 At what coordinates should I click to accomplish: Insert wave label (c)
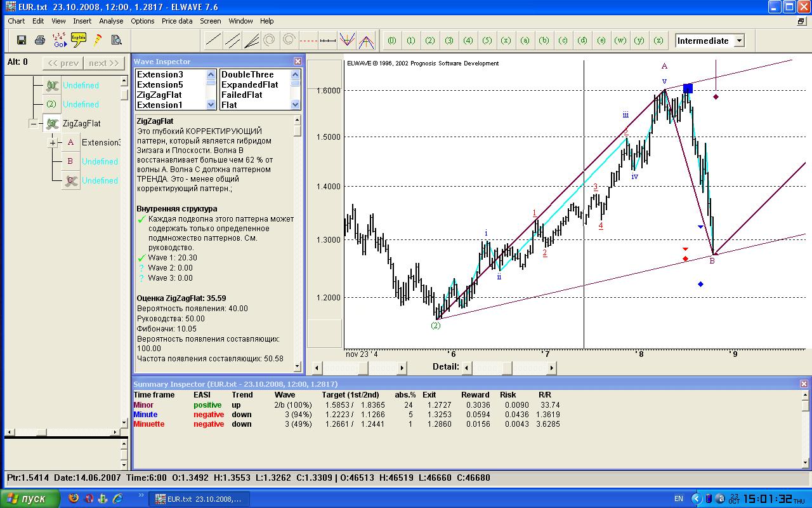(x=563, y=41)
